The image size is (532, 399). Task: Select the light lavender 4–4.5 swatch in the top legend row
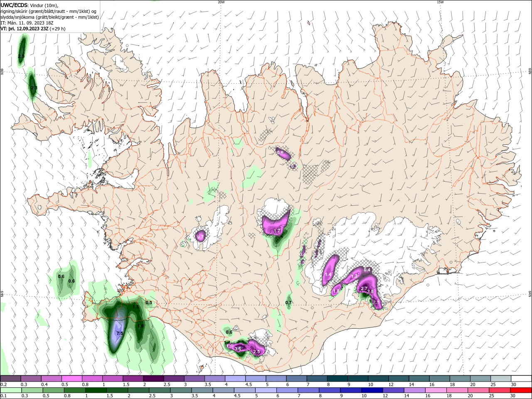pyautogui.click(x=235, y=379)
